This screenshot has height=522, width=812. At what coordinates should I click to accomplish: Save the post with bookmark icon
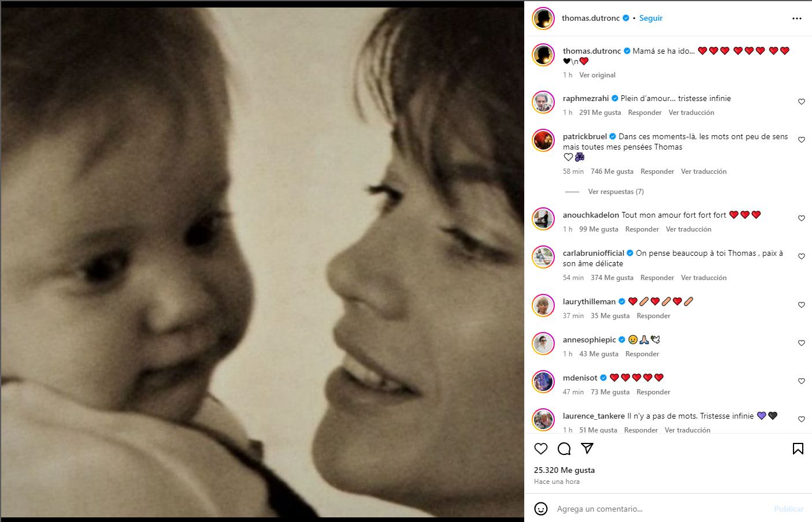[798, 449]
